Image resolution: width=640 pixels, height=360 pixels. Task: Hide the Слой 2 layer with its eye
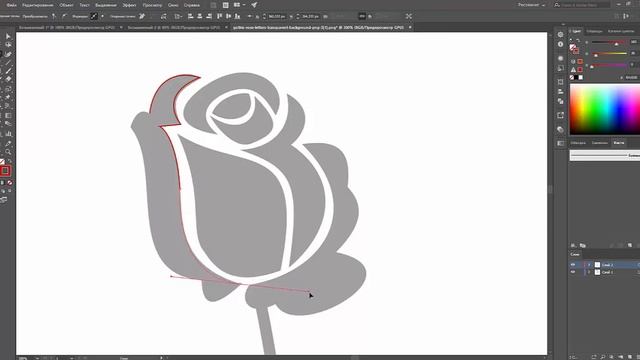[573, 265]
